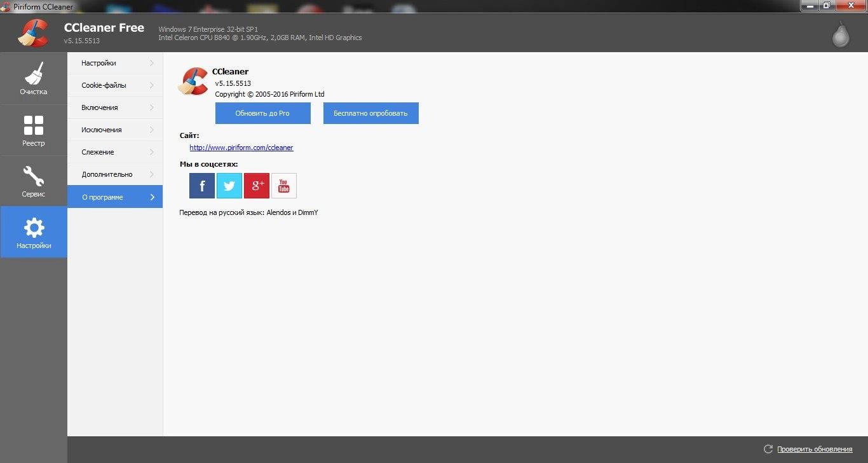Click the title bar CCleaner app icon

coord(6,6)
